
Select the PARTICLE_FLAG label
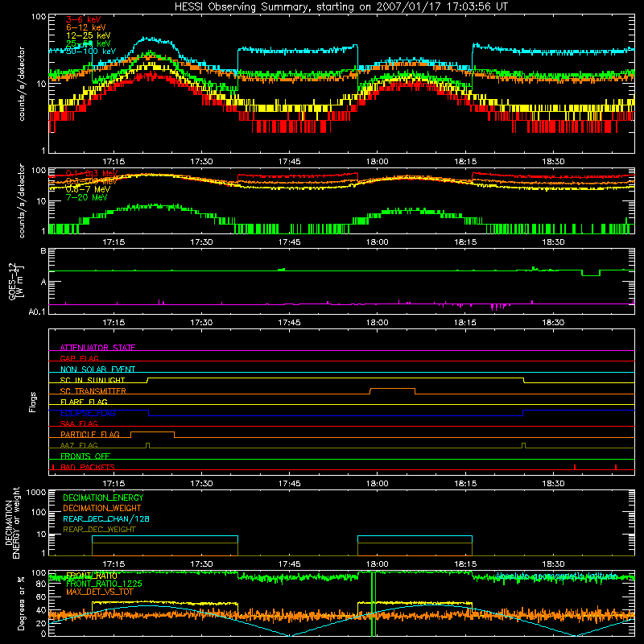[90, 435]
